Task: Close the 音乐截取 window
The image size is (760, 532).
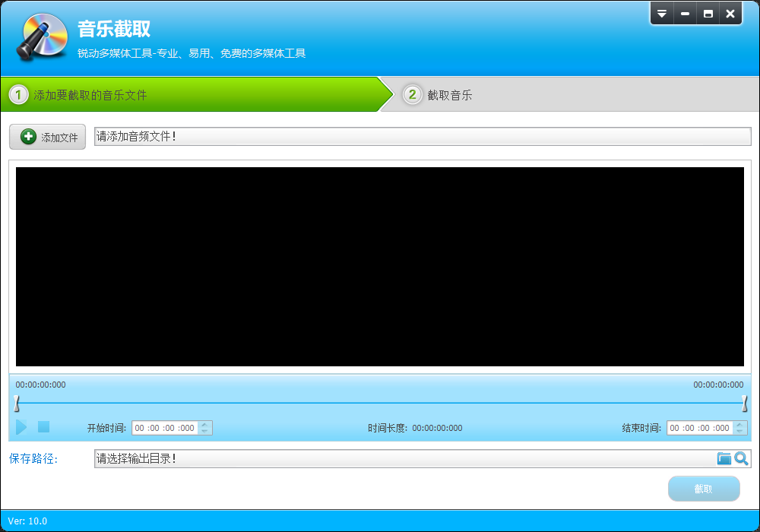Action: (730, 14)
